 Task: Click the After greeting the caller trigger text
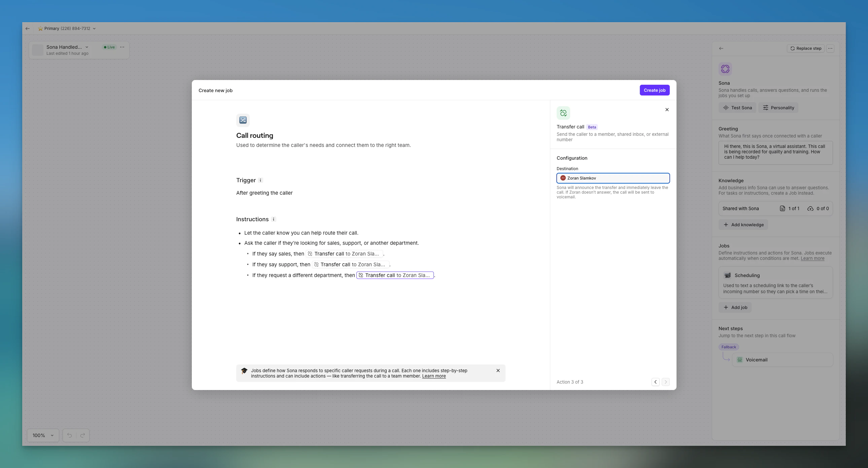(x=264, y=193)
